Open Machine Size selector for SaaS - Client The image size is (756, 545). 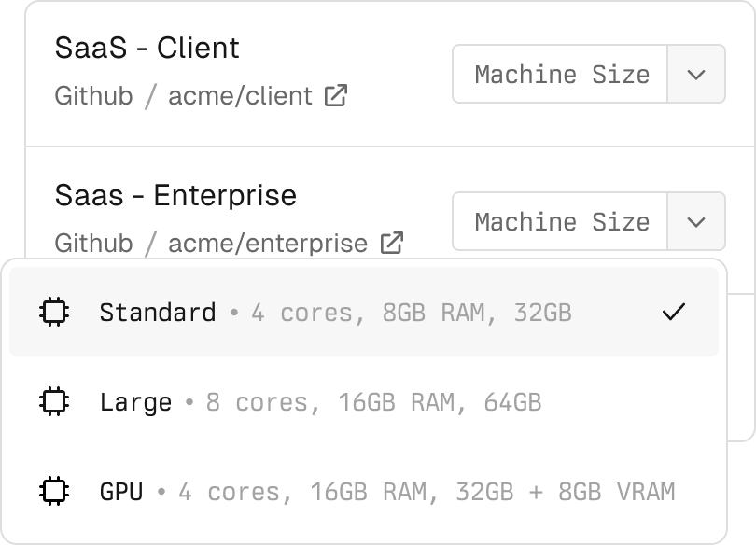click(x=561, y=74)
